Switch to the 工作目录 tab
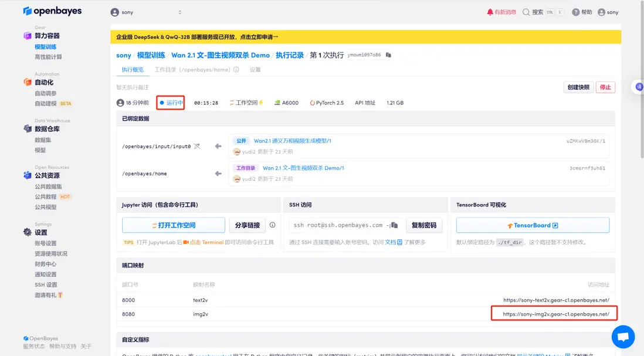The height and width of the screenshot is (356, 644). 192,70
